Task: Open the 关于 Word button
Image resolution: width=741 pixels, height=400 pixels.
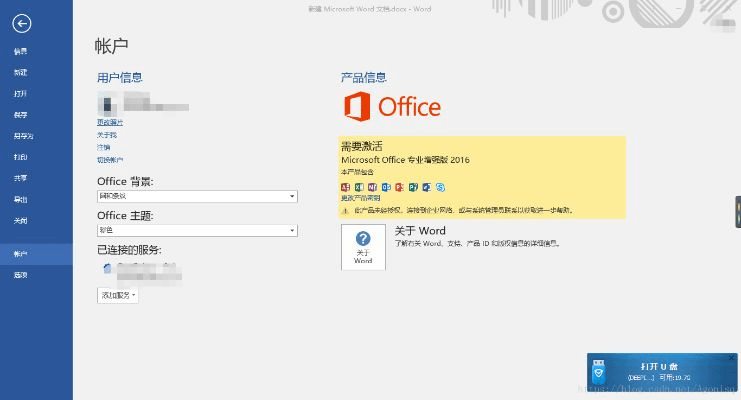Action: [x=363, y=247]
